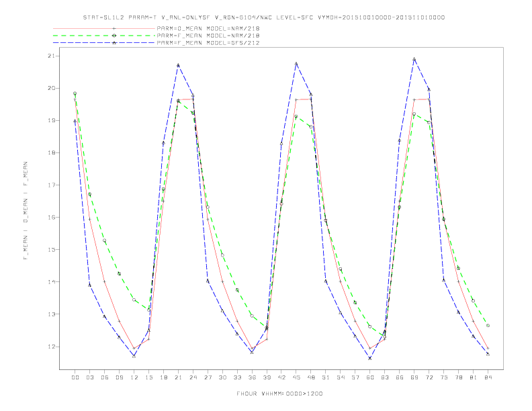
Task: Click blue GFS triangle peak at hour 69
Action: click(x=414, y=59)
